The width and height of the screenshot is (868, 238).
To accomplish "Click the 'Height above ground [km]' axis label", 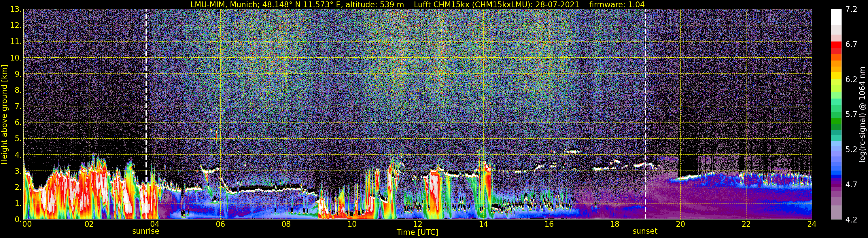I will pyautogui.click(x=4, y=115).
